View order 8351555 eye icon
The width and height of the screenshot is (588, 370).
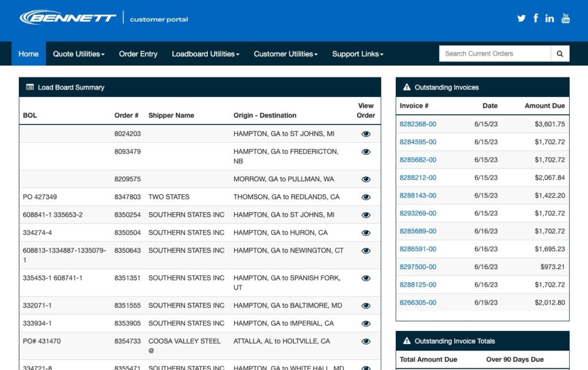click(x=366, y=306)
